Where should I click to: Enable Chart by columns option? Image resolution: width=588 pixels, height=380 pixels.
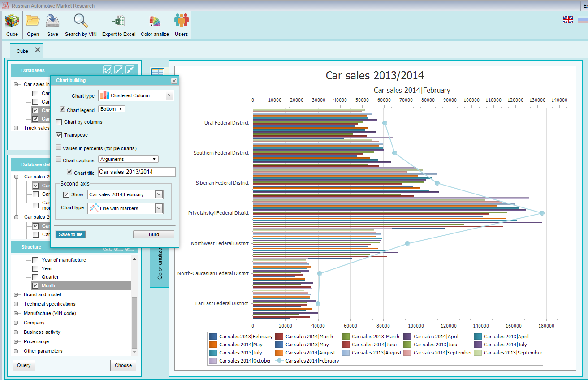point(59,122)
